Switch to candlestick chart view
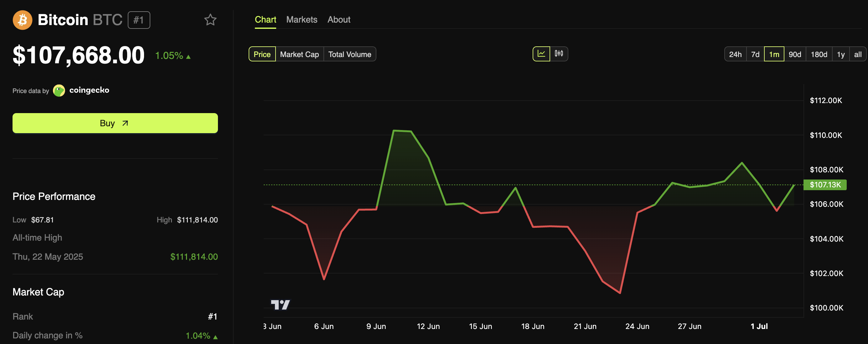This screenshot has height=344, width=868. coord(559,54)
